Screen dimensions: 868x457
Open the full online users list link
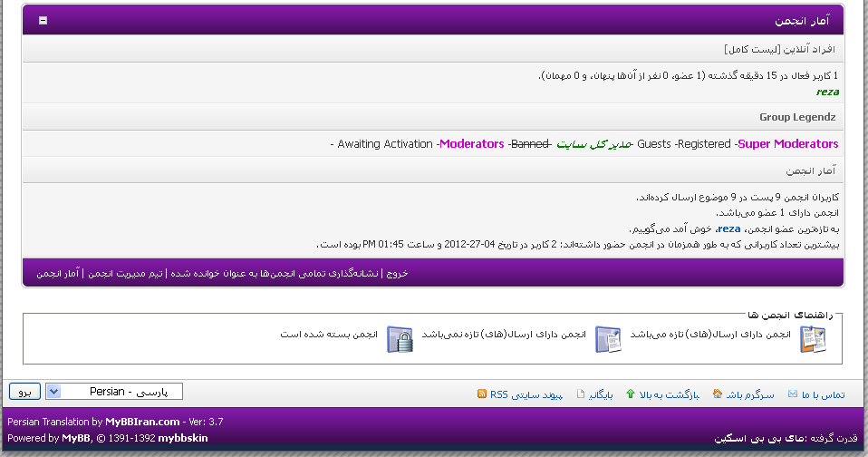point(752,49)
